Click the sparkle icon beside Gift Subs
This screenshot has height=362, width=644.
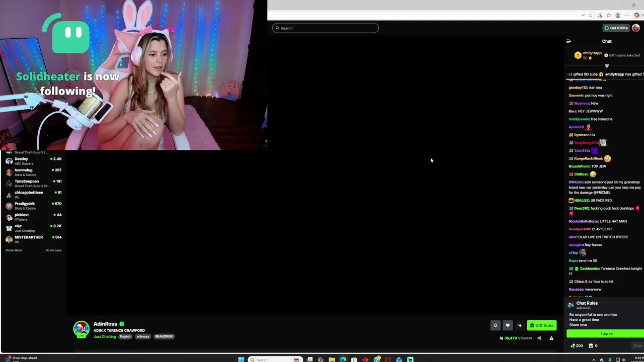[520, 325]
